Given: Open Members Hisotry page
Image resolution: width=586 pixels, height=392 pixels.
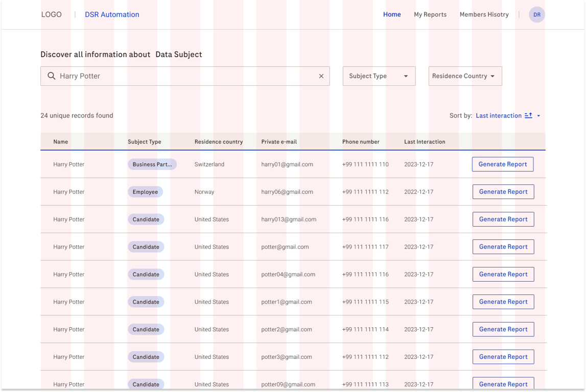Looking at the screenshot, I should click(x=484, y=15).
